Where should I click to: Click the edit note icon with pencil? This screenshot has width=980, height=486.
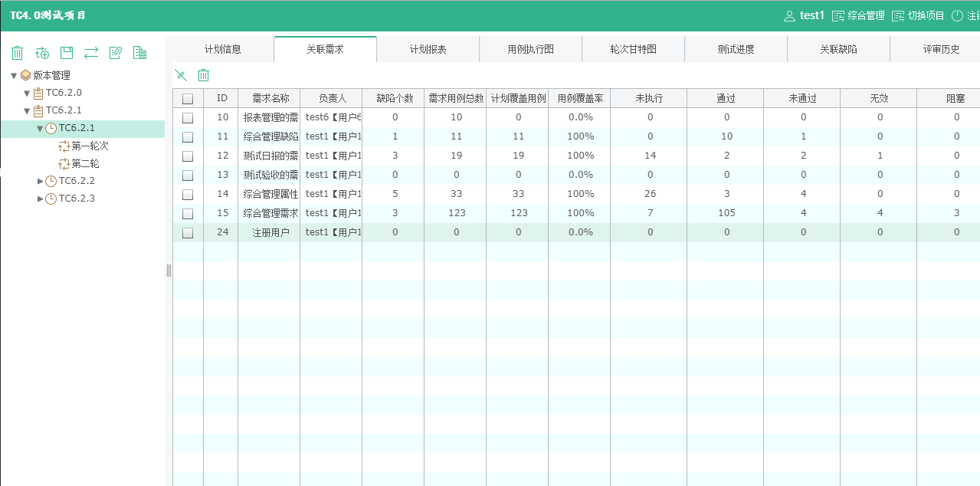coord(116,53)
